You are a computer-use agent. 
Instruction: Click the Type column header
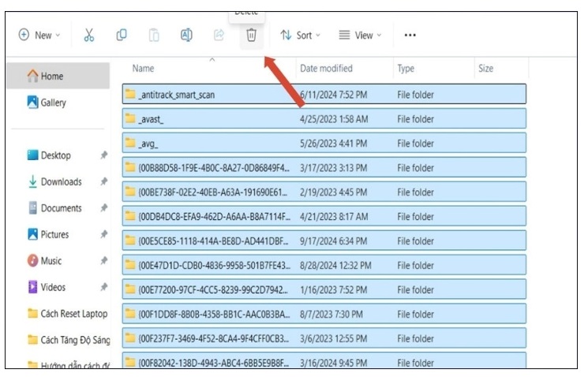point(406,69)
